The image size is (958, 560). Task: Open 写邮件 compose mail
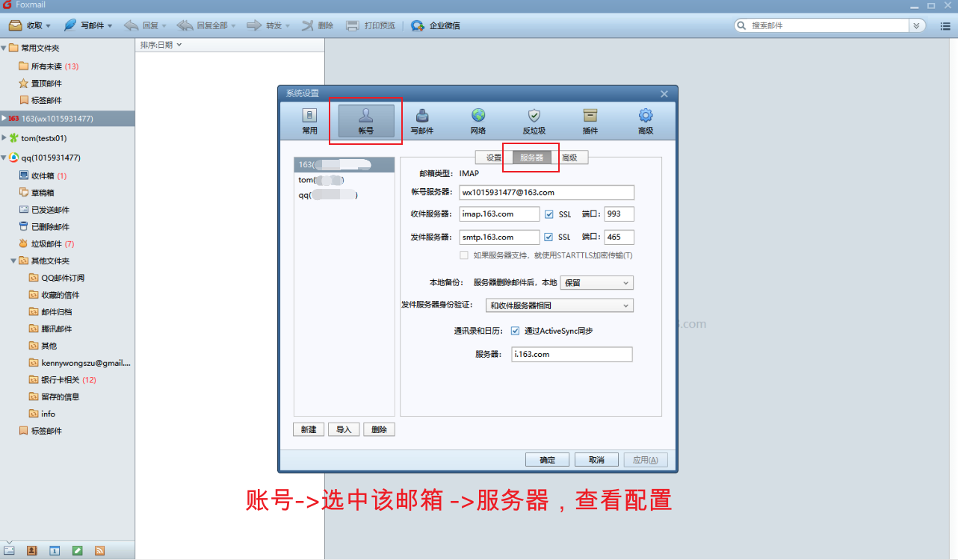[x=84, y=25]
